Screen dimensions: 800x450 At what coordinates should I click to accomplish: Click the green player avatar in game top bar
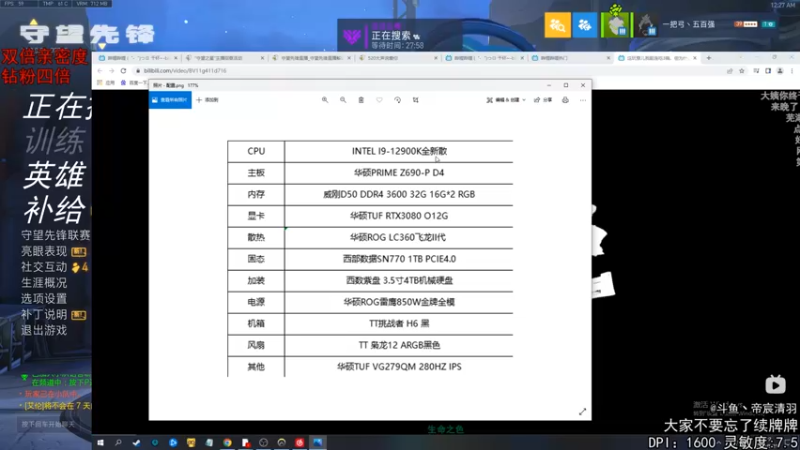pyautogui.click(x=616, y=24)
